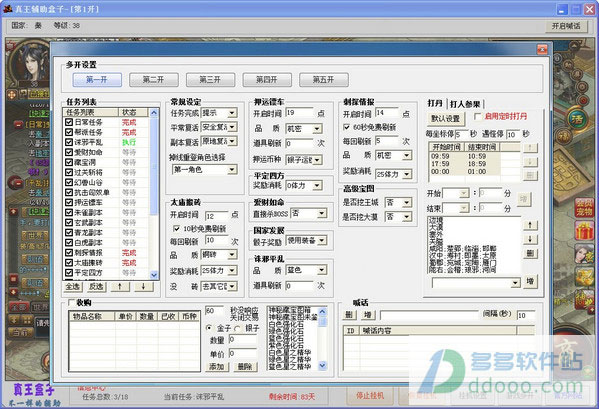
Task: Click the task list vertical scrollbar
Action: pos(154,194)
